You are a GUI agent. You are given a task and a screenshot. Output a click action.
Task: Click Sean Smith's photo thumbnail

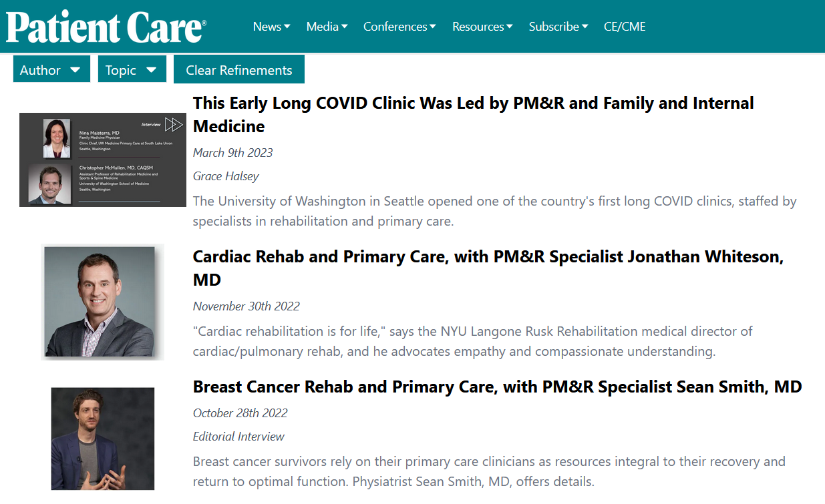pyautogui.click(x=103, y=439)
